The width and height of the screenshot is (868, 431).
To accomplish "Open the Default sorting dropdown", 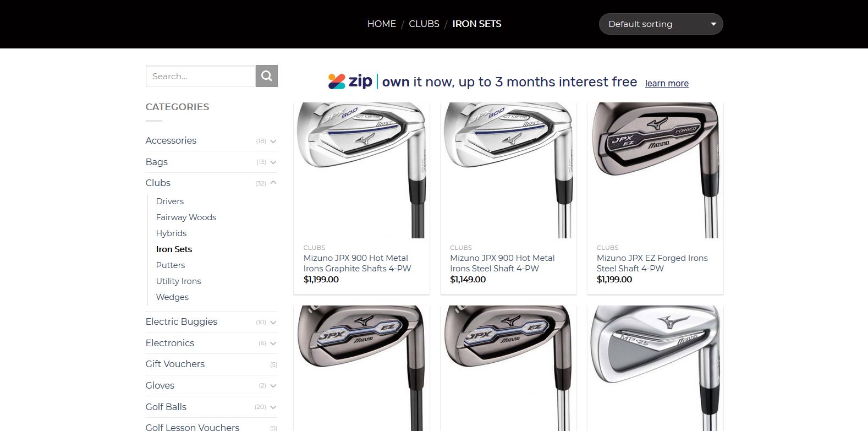I will click(x=661, y=24).
